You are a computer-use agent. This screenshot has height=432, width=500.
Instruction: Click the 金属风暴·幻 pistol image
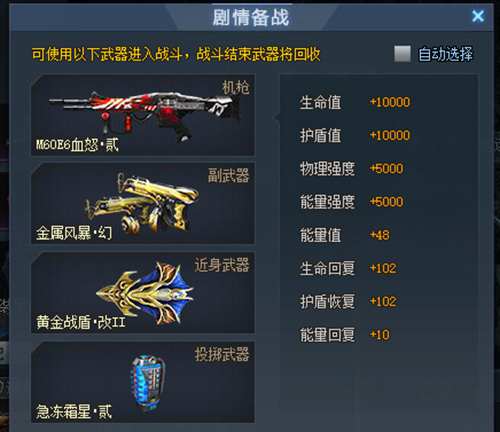142,203
